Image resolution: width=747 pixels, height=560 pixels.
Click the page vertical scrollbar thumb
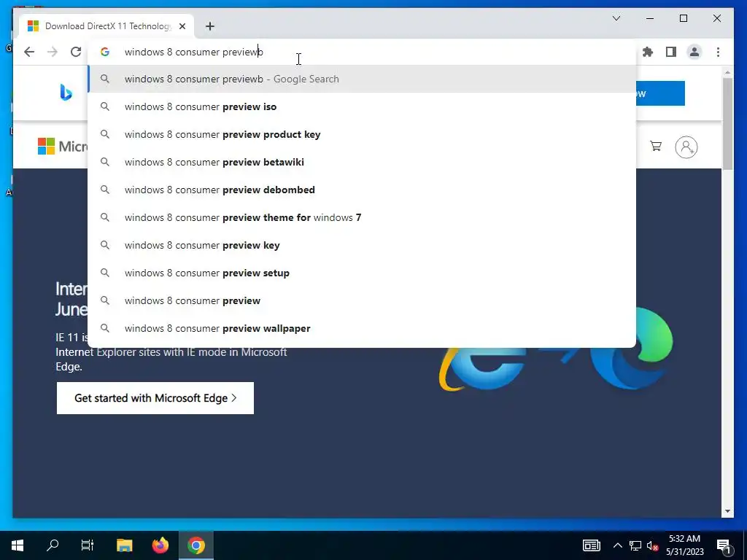[x=727, y=124]
